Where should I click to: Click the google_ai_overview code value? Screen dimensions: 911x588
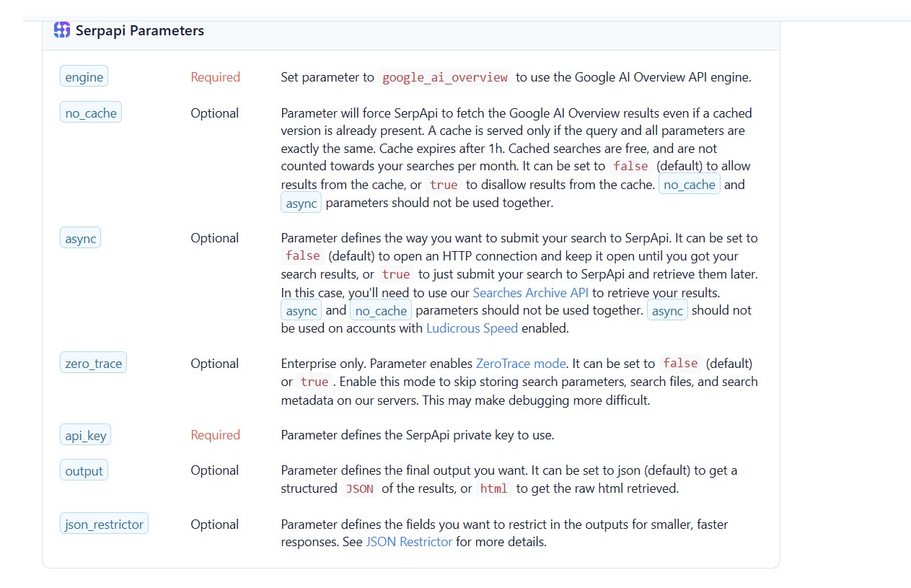point(444,77)
